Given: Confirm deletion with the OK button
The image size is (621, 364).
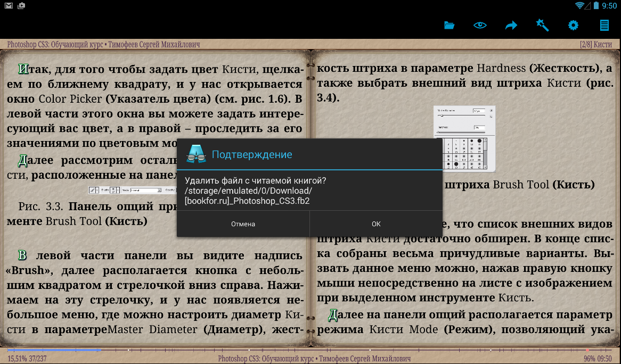Looking at the screenshot, I should tap(376, 224).
